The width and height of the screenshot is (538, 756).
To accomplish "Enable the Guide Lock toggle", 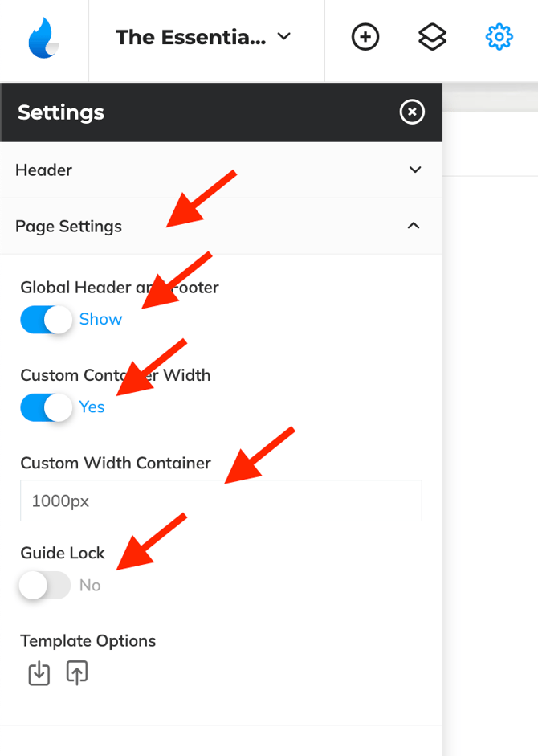I will click(46, 586).
